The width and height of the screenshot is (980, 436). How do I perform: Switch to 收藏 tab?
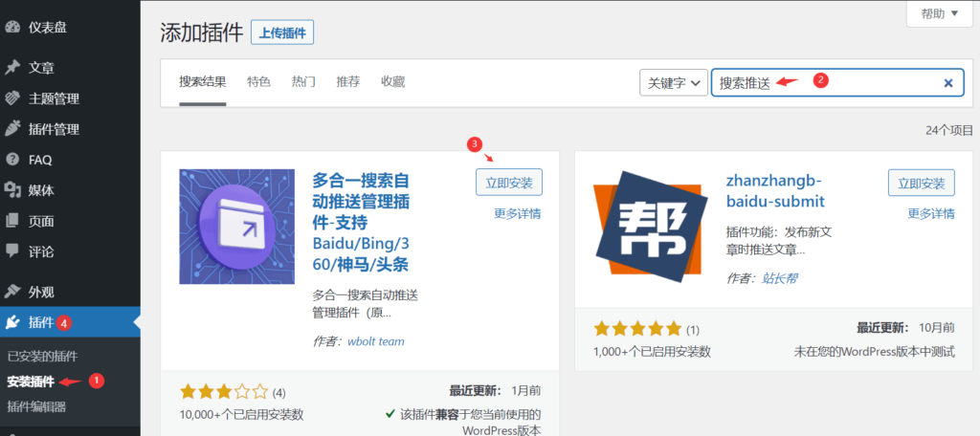coord(393,82)
